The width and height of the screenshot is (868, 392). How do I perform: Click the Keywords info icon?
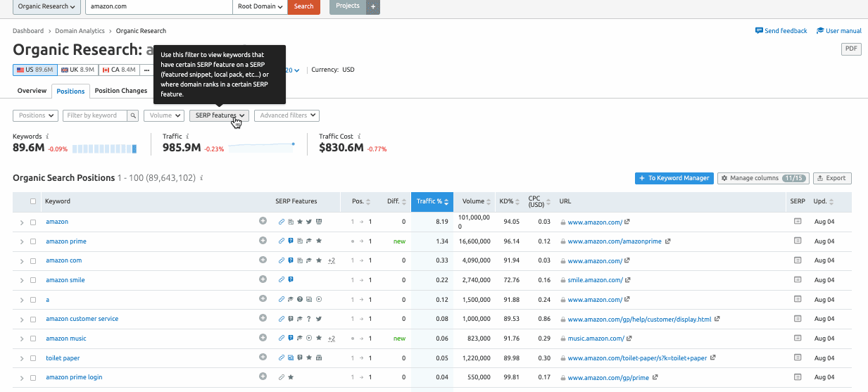47,137
